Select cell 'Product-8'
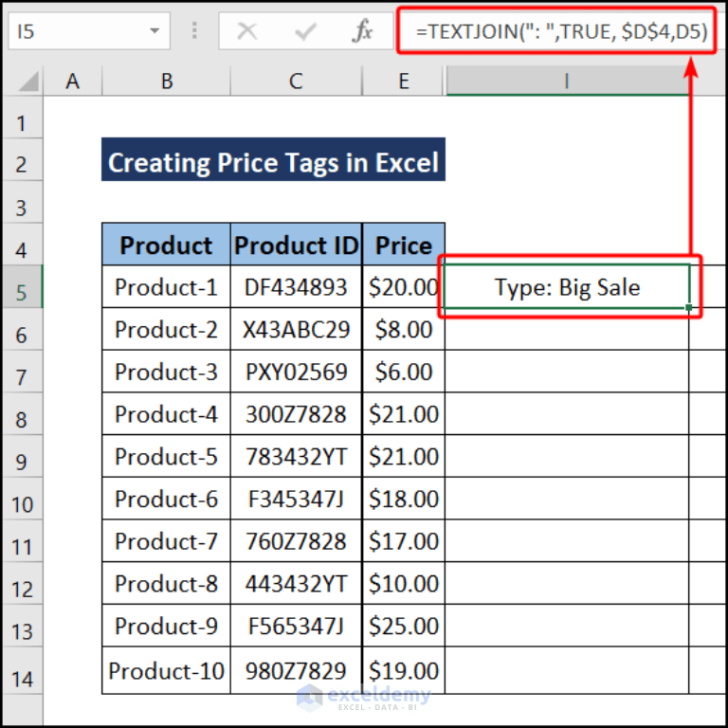This screenshot has width=728, height=728. (166, 583)
